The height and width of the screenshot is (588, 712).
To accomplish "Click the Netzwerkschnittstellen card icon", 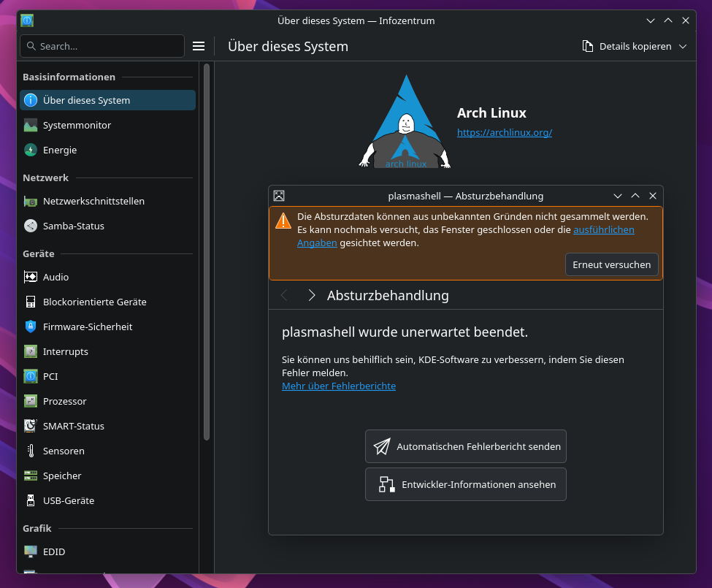I will [x=31, y=201].
